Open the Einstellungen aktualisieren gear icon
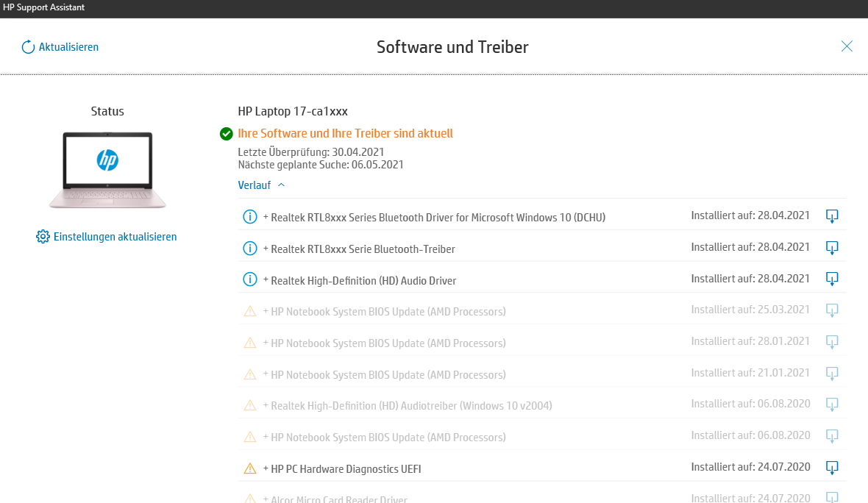Screen dimensions: 868x503 click(x=42, y=236)
